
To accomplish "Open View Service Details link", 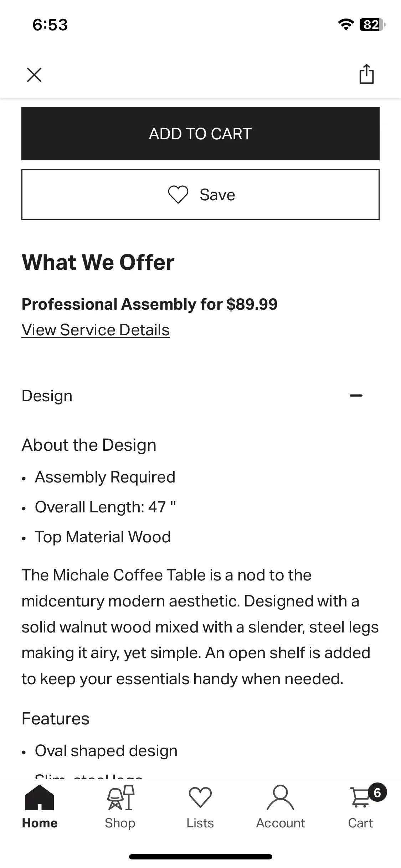I will pyautogui.click(x=96, y=330).
